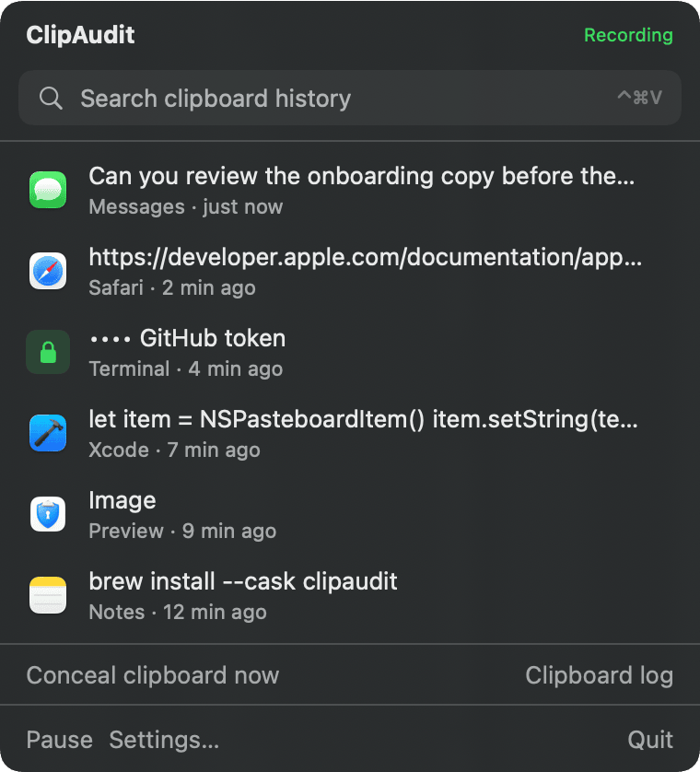Click the Xcode hammer icon
700x772 pixels.
pyautogui.click(x=48, y=433)
